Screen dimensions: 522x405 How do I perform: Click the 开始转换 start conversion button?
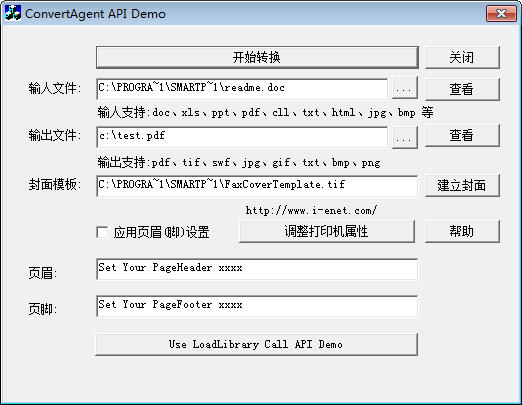[257, 57]
